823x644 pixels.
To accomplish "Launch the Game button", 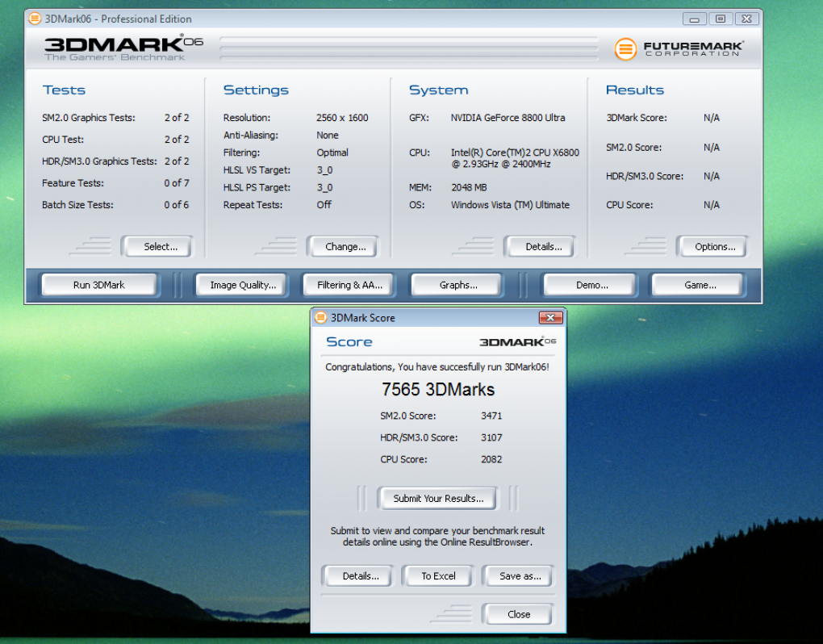I will [x=700, y=285].
